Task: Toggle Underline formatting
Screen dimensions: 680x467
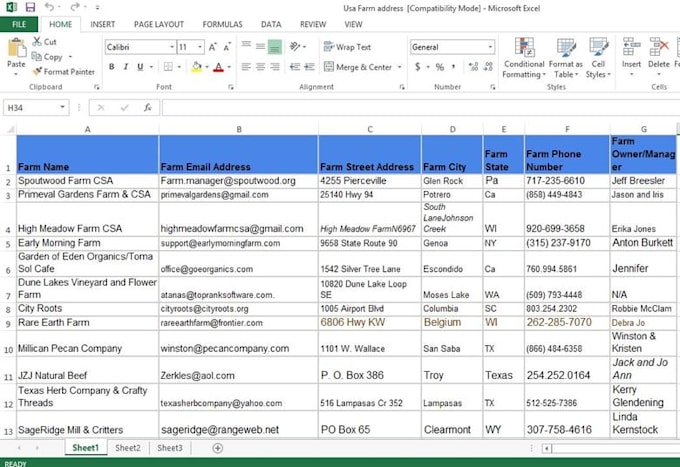Action: coord(140,67)
